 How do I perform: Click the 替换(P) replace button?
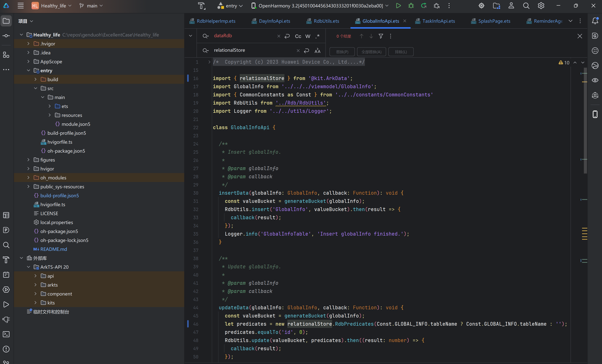[x=342, y=52]
